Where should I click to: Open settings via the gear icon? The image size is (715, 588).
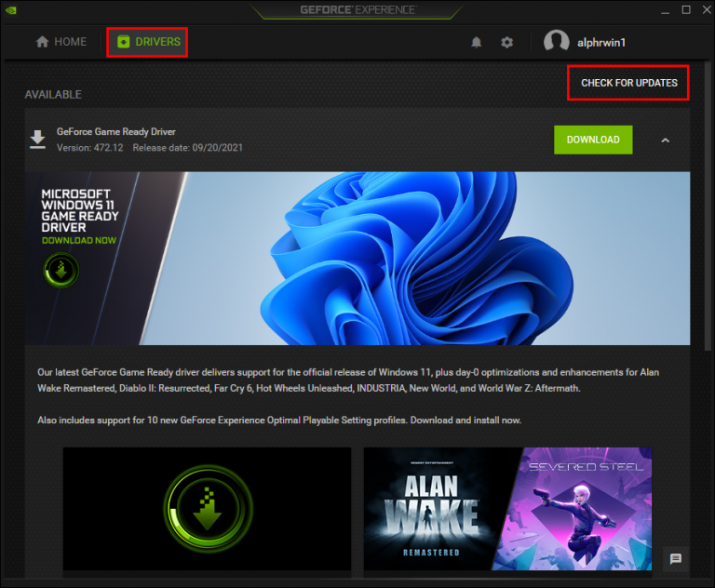tap(506, 43)
